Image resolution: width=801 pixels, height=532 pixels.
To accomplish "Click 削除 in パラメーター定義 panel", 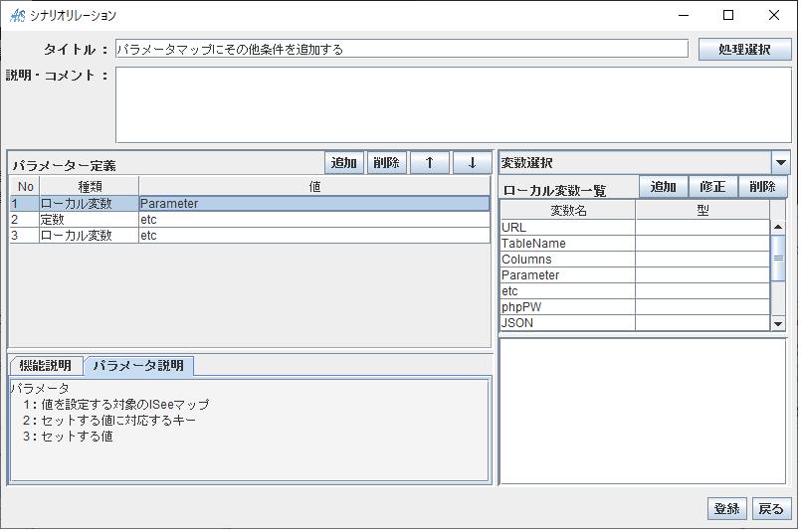I will click(x=387, y=163).
